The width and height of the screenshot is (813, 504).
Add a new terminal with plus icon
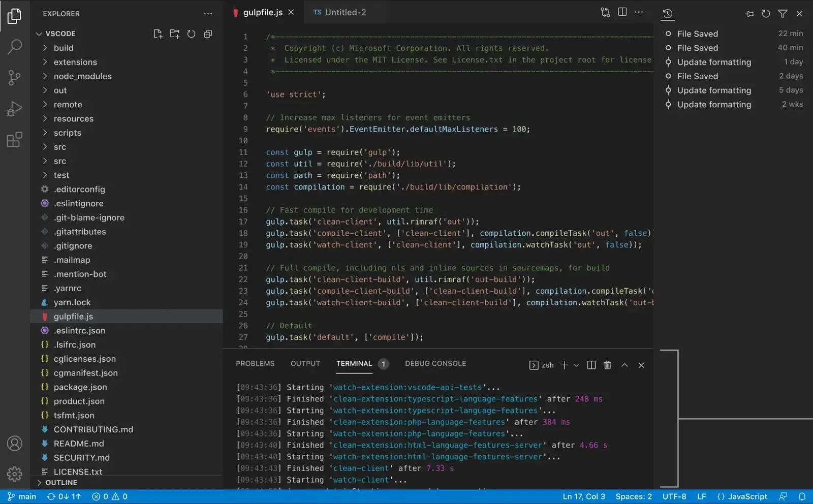pyautogui.click(x=564, y=365)
